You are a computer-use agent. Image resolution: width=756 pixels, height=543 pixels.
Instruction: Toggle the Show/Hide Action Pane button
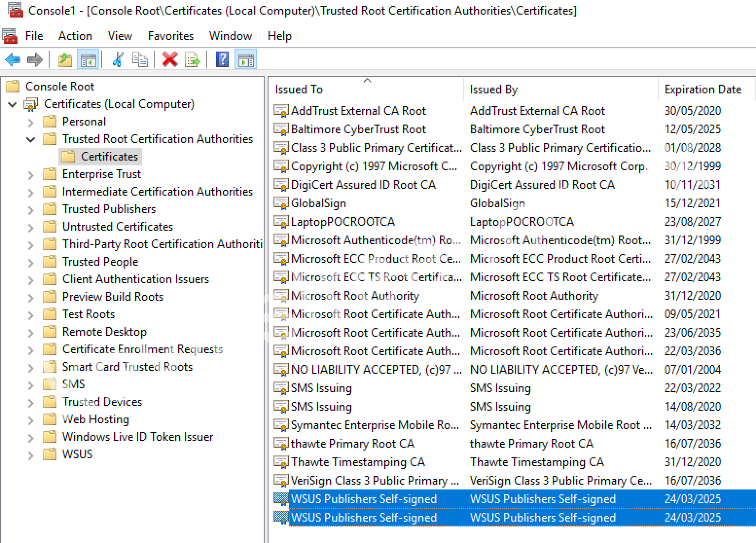point(246,60)
